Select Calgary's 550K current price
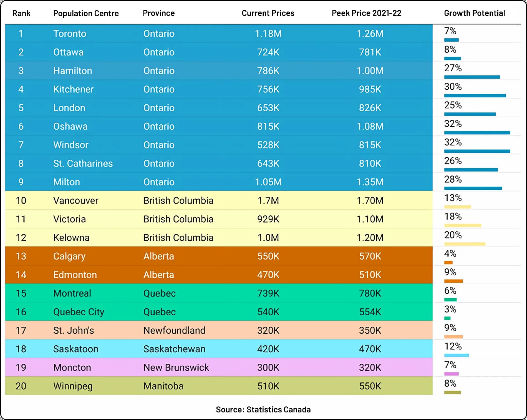Image resolution: width=527 pixels, height=420 pixels. (268, 256)
